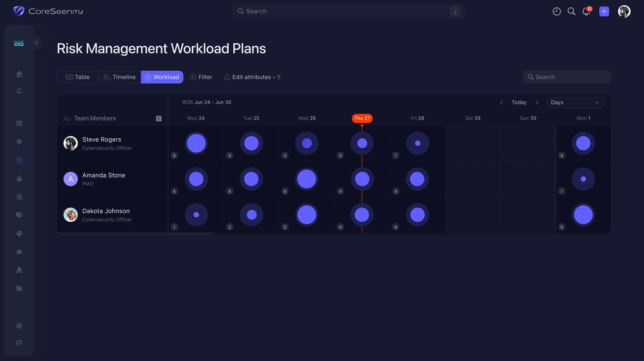Focus the top global Search field

click(x=348, y=11)
